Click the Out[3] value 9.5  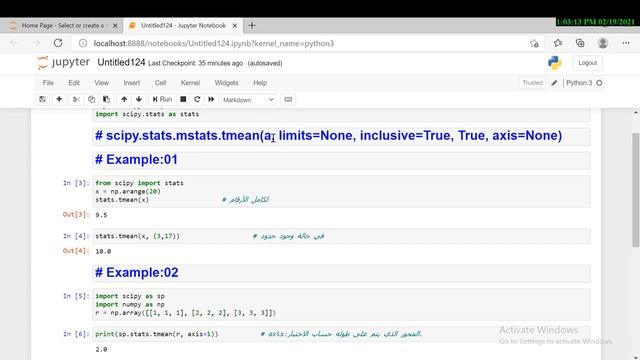pyautogui.click(x=101, y=215)
